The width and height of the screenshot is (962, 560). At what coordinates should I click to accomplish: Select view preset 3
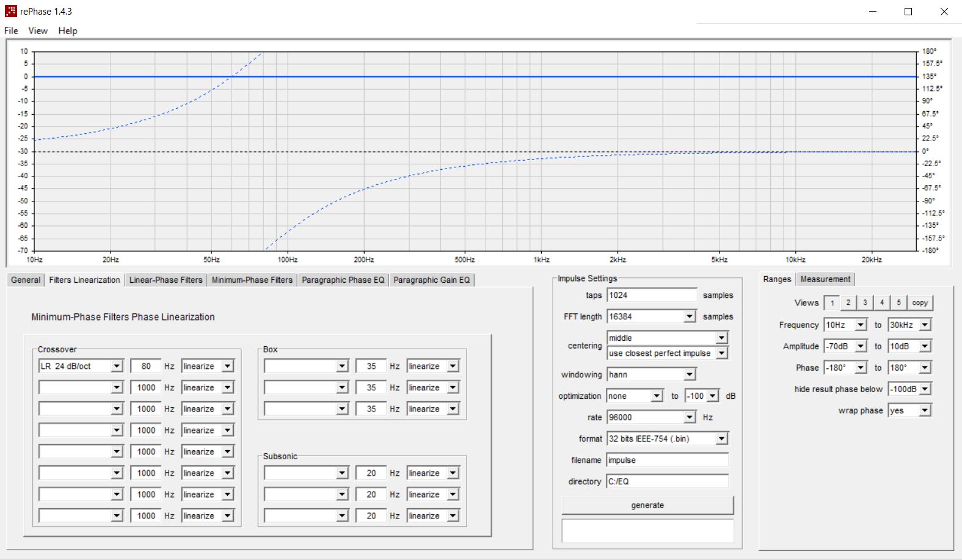tap(865, 303)
